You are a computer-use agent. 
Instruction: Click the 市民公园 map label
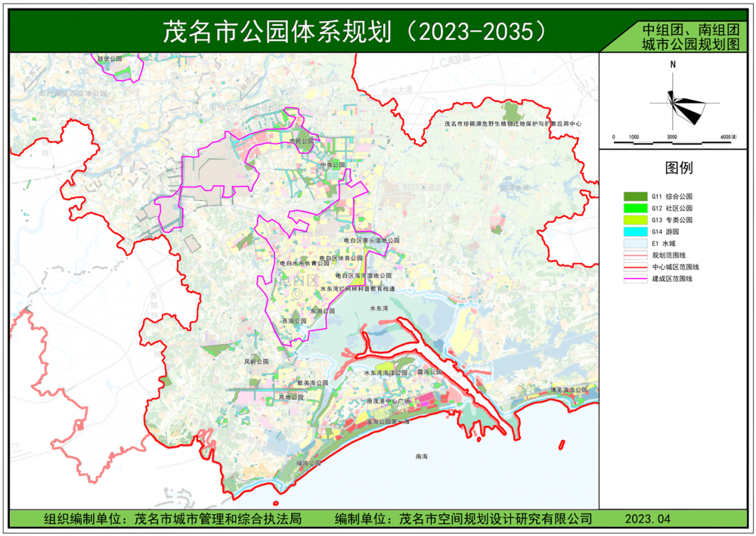(x=301, y=141)
